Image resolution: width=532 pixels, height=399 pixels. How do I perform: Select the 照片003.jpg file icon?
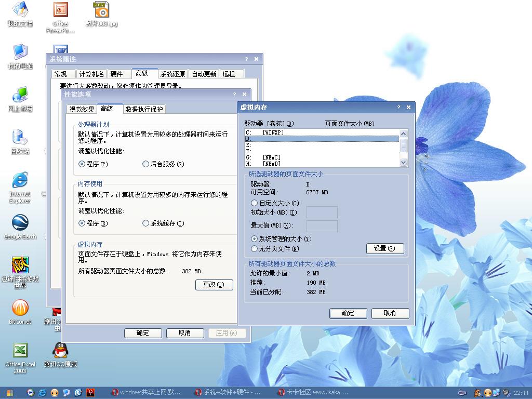point(101,14)
